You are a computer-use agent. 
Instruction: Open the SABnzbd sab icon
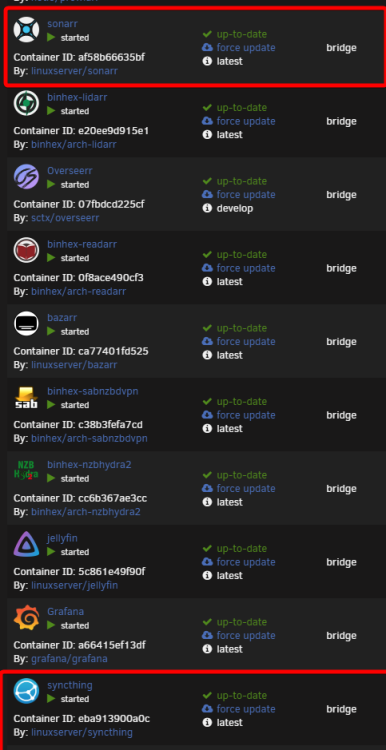point(26,397)
